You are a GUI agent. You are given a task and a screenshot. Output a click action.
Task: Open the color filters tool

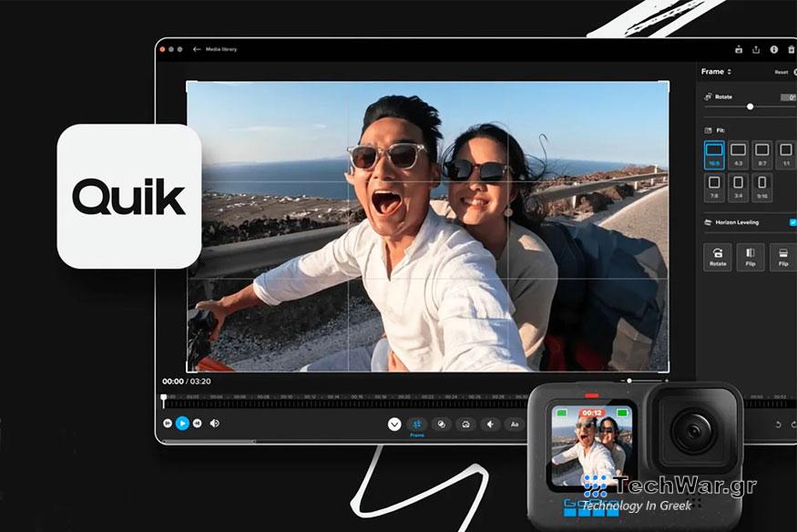click(442, 423)
